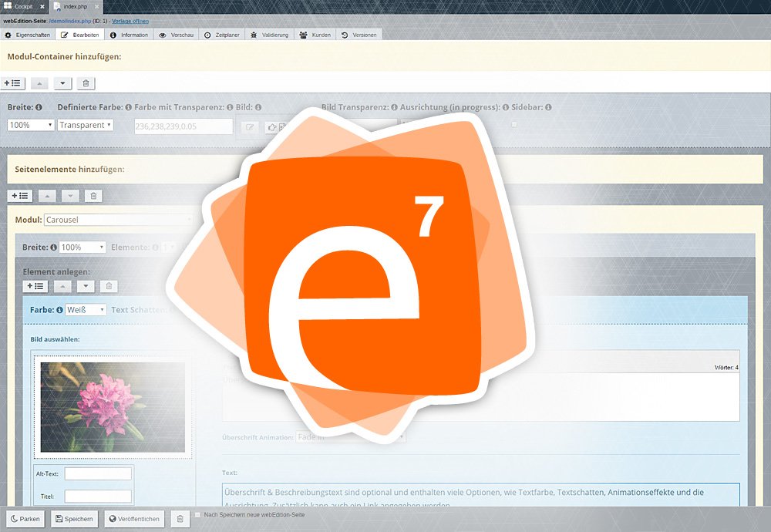Switch to the Cockpit tab

coord(22,6)
